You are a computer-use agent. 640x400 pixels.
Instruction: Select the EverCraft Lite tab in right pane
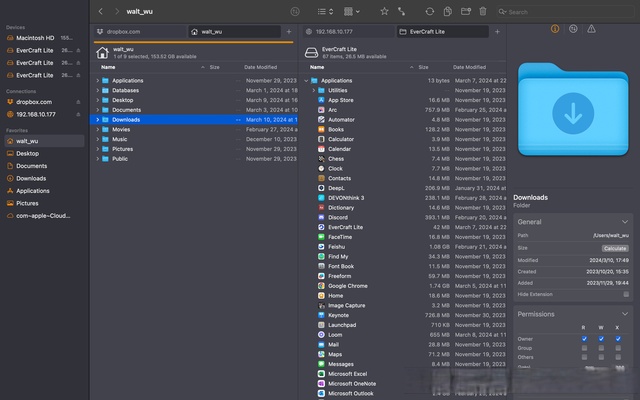pos(443,31)
